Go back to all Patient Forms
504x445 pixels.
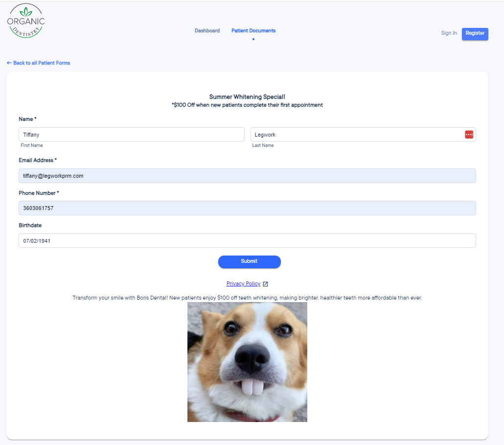coord(38,63)
